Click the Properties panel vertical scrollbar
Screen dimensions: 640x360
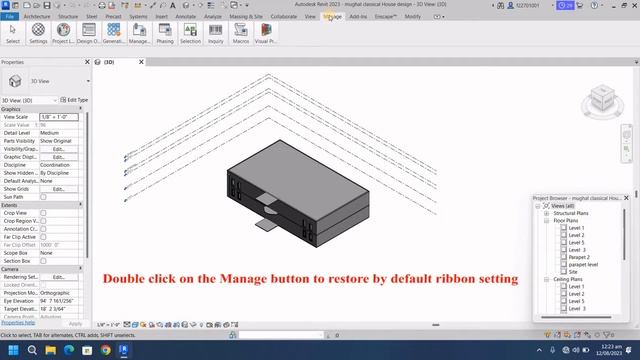click(87, 184)
